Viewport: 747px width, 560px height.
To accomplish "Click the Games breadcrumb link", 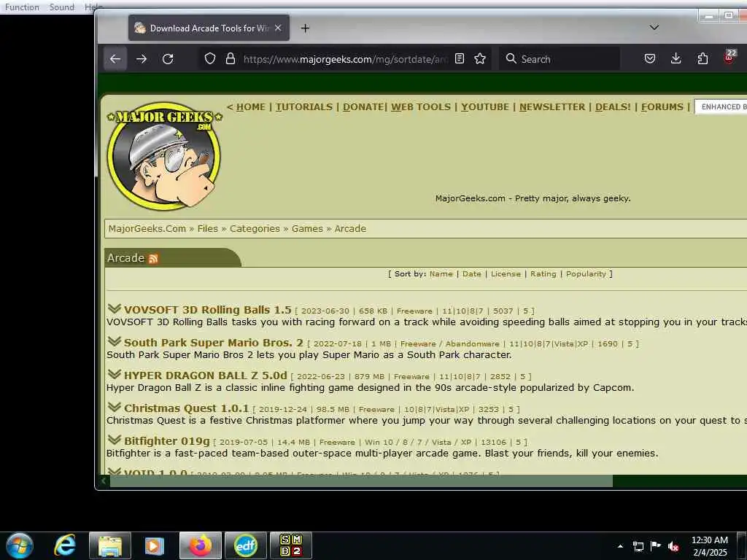I will pos(307,228).
